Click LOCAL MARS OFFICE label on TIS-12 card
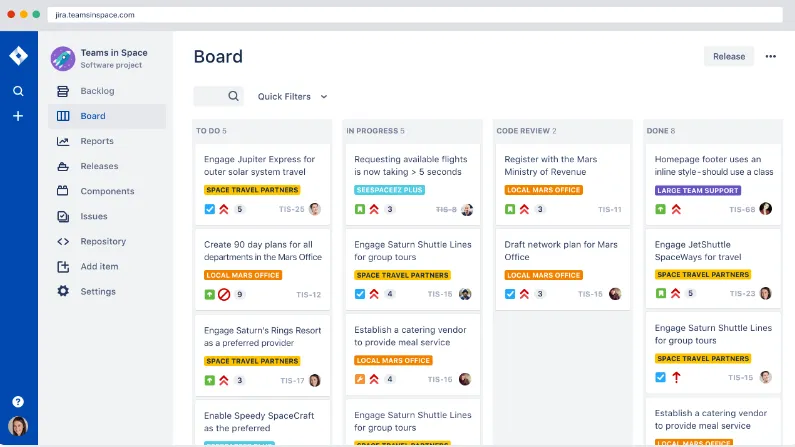 (x=243, y=275)
